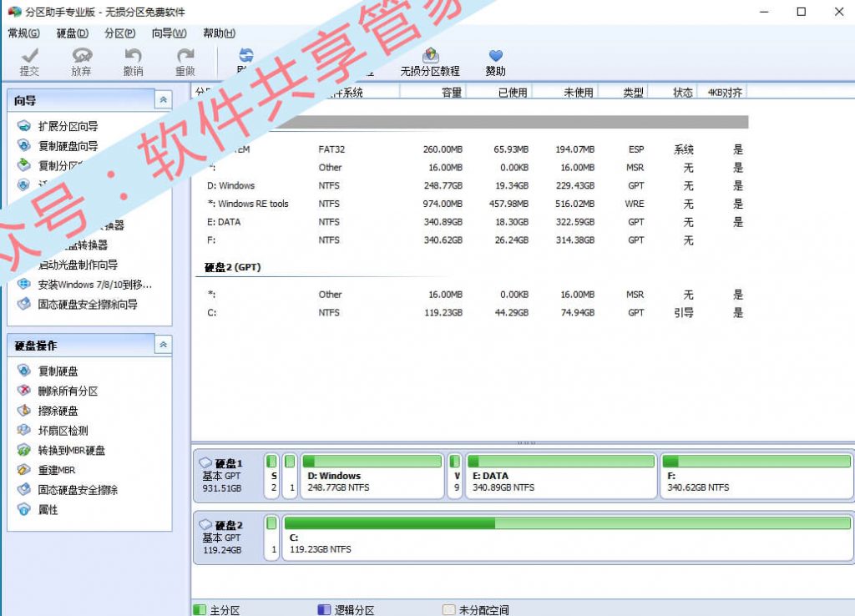Sort by the 已使用 column header
This screenshot has width=855, height=616.
coord(499,92)
